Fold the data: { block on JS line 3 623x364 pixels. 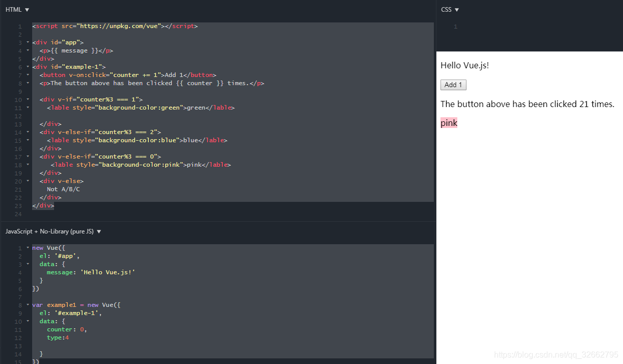(x=28, y=264)
